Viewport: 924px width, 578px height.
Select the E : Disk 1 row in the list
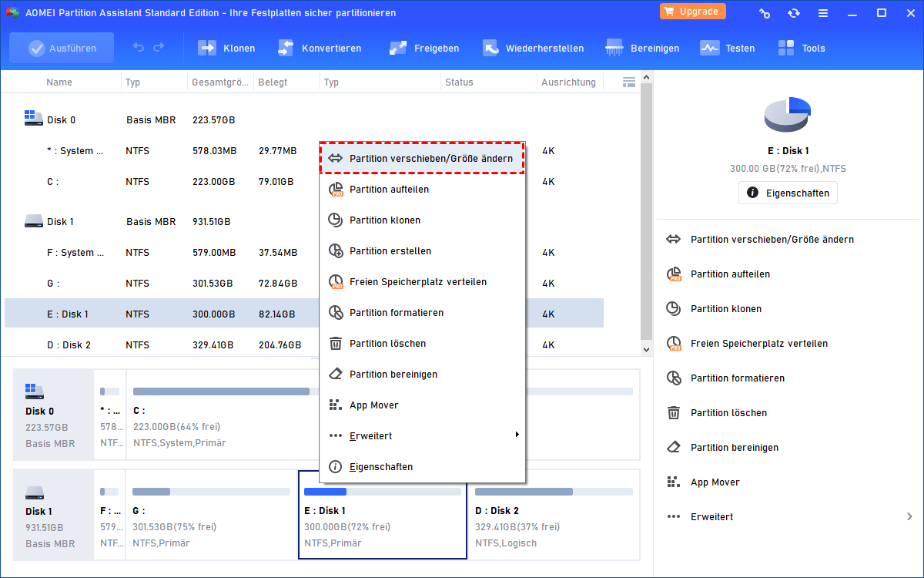coord(304,314)
